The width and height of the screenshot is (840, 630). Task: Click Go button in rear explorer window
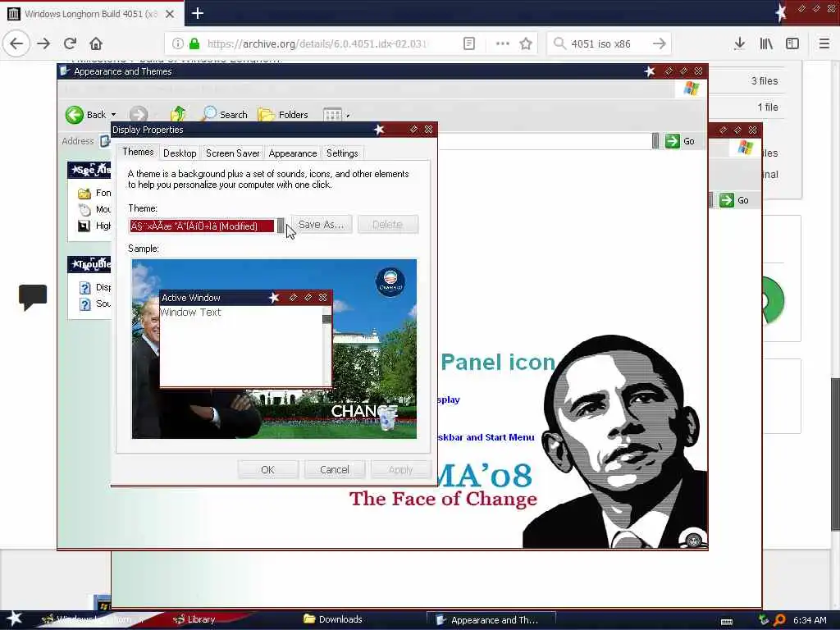(734, 200)
